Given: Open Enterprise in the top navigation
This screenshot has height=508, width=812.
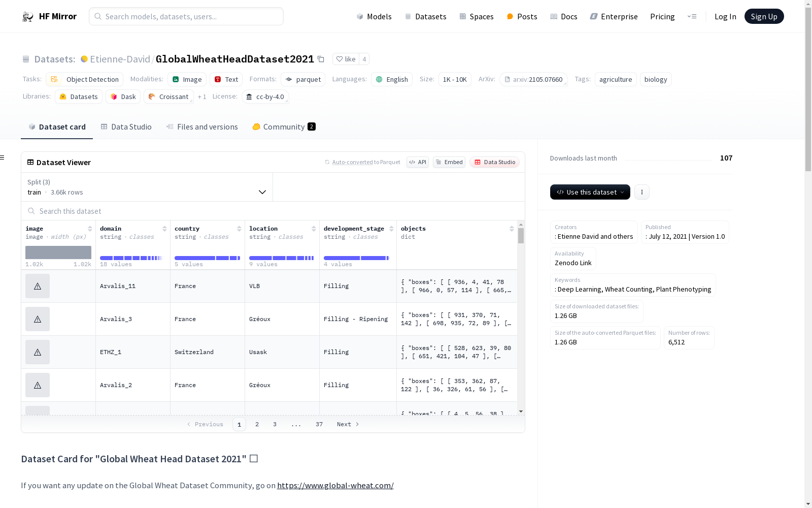Looking at the screenshot, I should click(614, 16).
